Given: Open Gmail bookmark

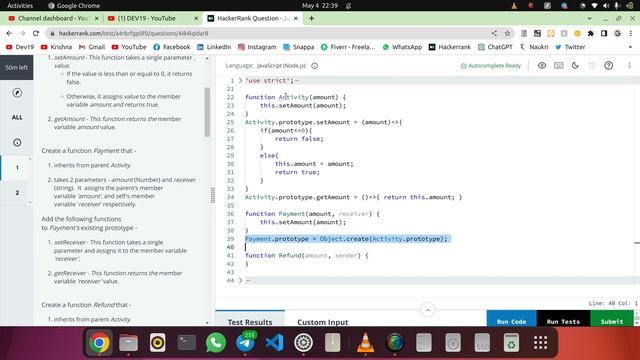Looking at the screenshot, I should point(92,47).
